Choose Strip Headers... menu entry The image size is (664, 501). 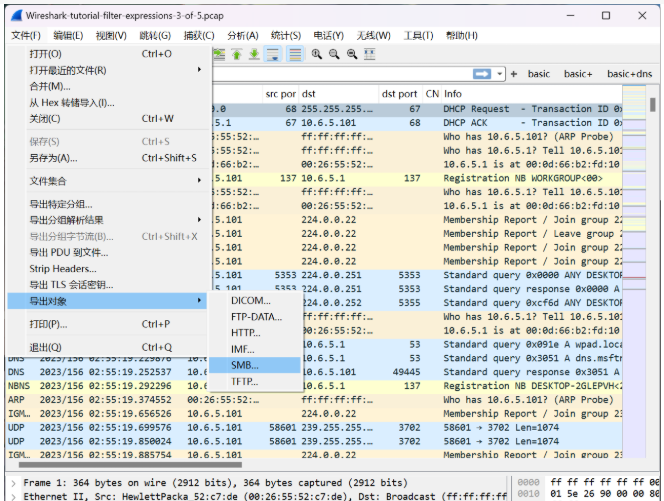(x=109, y=268)
